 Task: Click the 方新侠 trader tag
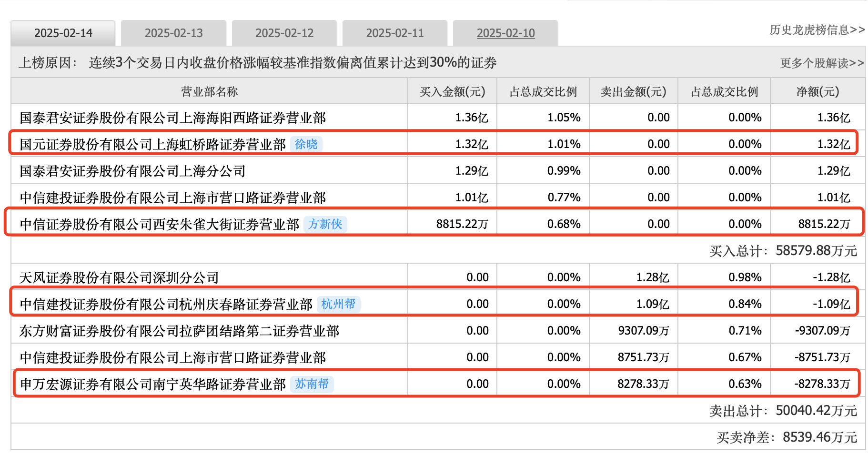325,224
